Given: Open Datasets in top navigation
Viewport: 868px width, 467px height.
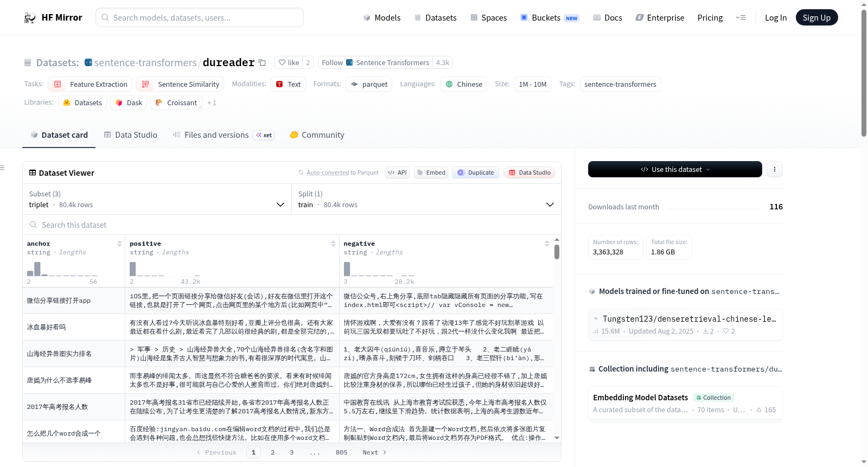Looking at the screenshot, I should tap(435, 18).
